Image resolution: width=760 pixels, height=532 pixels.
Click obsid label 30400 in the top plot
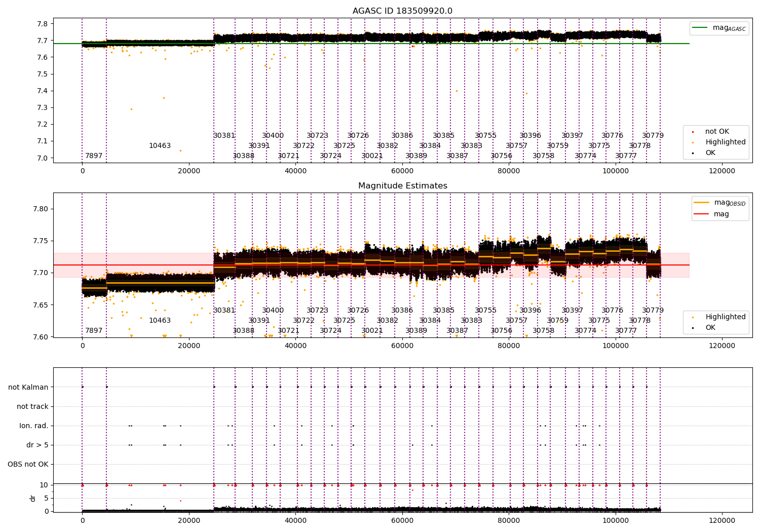[x=273, y=136]
